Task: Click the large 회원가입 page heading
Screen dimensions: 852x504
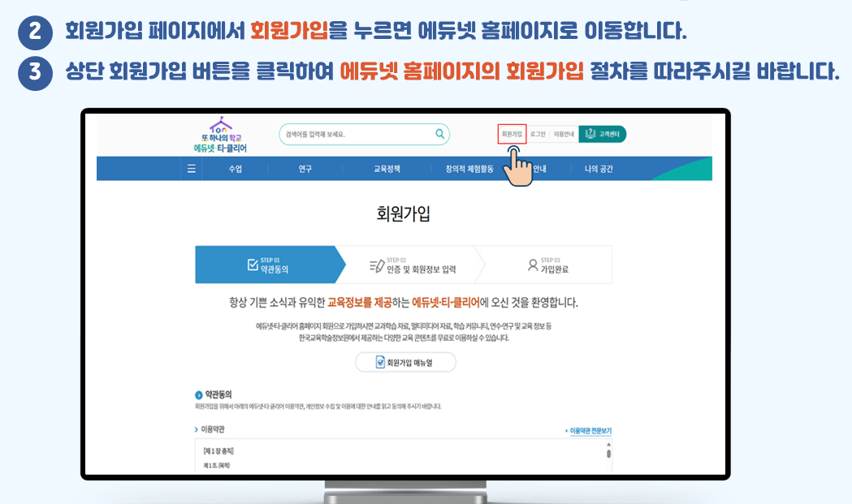Action: tap(403, 213)
